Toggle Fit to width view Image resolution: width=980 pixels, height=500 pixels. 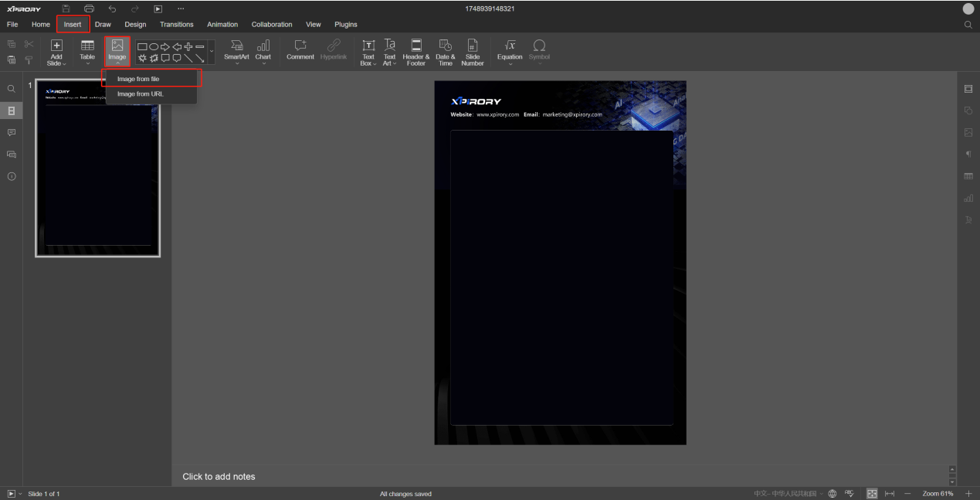pos(890,494)
